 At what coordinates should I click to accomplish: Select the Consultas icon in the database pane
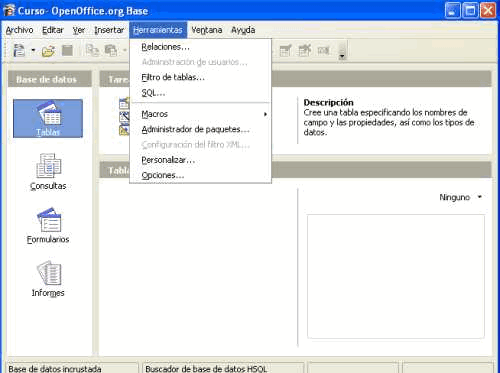click(x=48, y=171)
